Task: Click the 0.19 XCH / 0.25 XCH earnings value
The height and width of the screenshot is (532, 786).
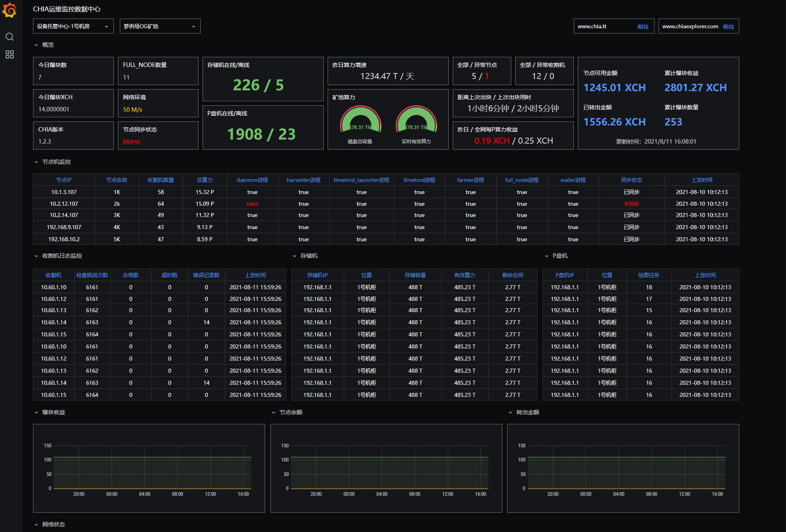Action: coord(514,141)
